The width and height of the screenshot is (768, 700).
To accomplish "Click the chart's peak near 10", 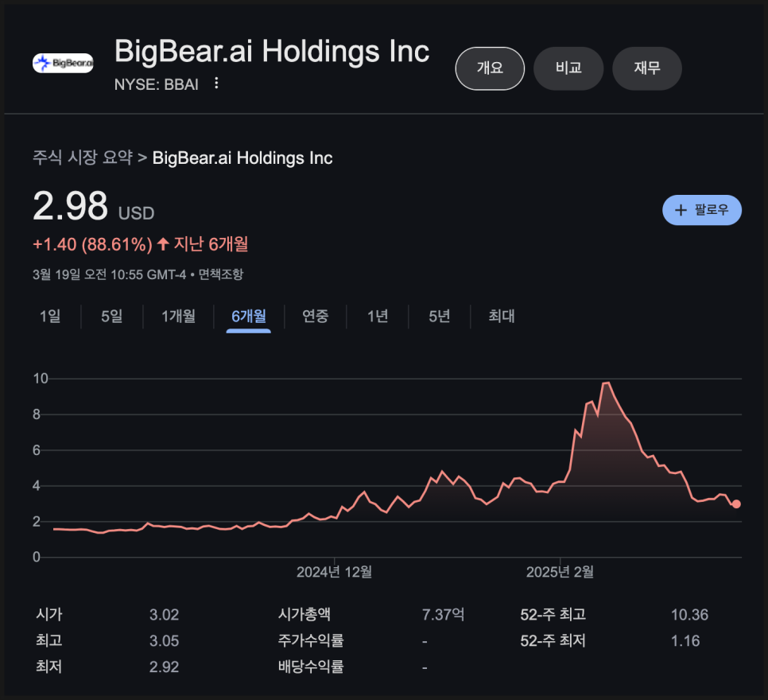I will (607, 383).
